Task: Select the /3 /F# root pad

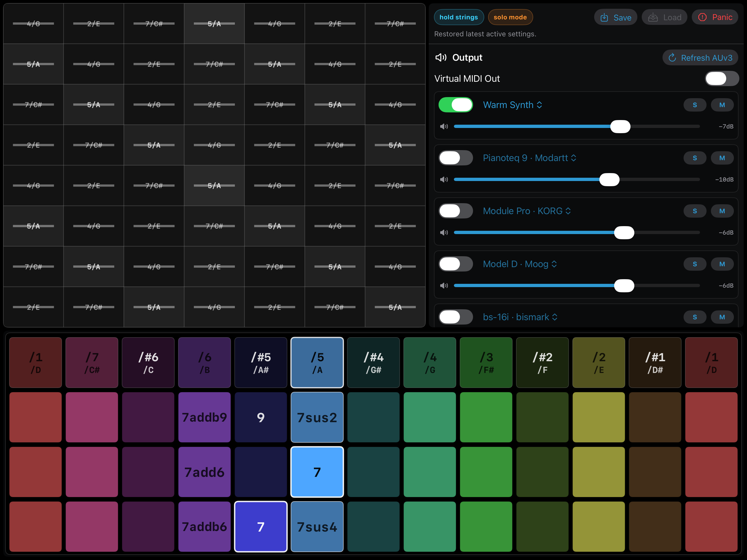Action: (486, 362)
